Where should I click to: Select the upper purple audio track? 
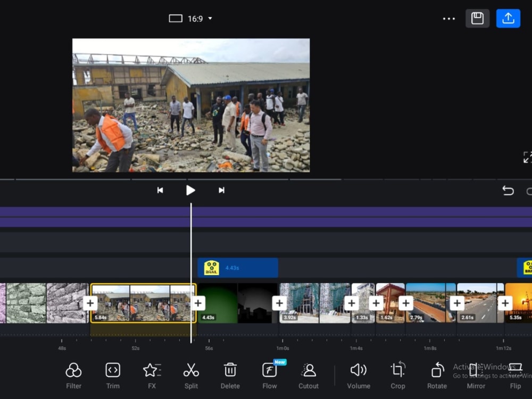(266, 212)
